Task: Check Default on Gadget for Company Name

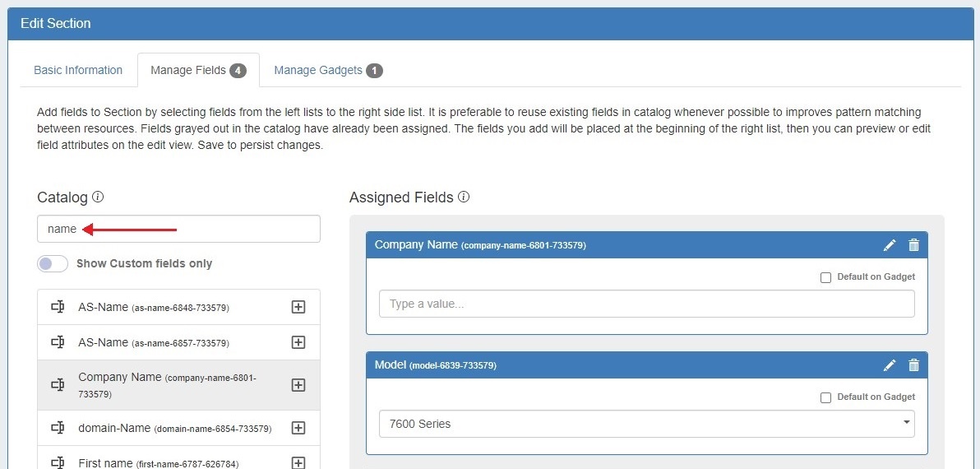Action: [x=826, y=277]
